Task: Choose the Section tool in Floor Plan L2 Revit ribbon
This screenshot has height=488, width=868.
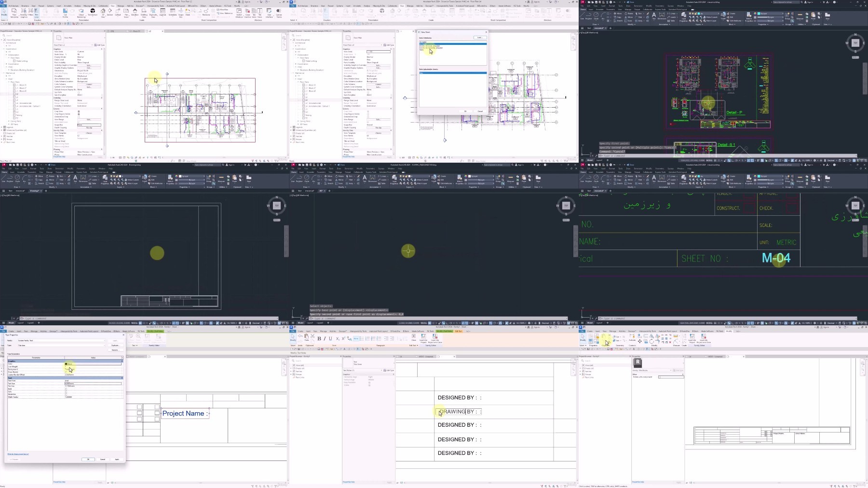Action: click(x=110, y=12)
